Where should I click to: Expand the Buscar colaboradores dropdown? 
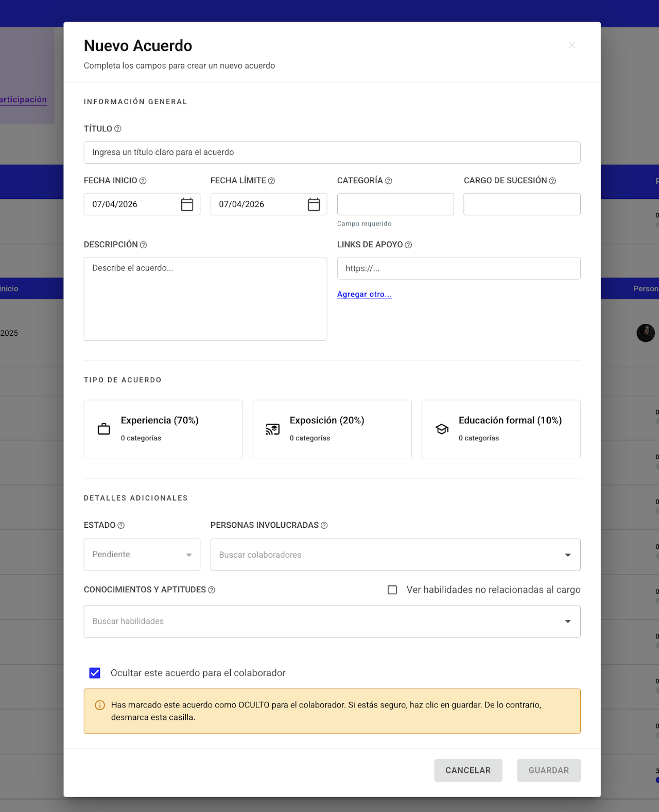(x=567, y=555)
